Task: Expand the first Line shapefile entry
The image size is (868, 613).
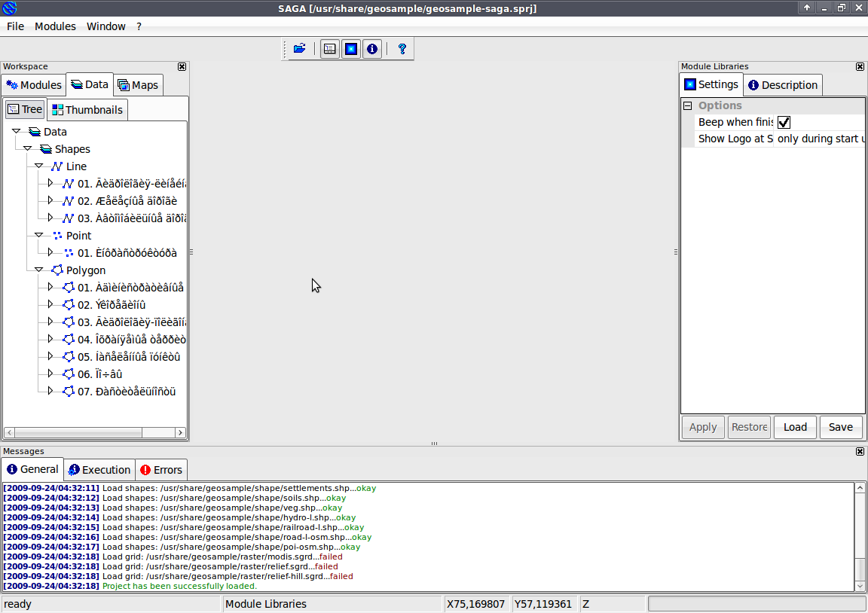Action: [49, 183]
